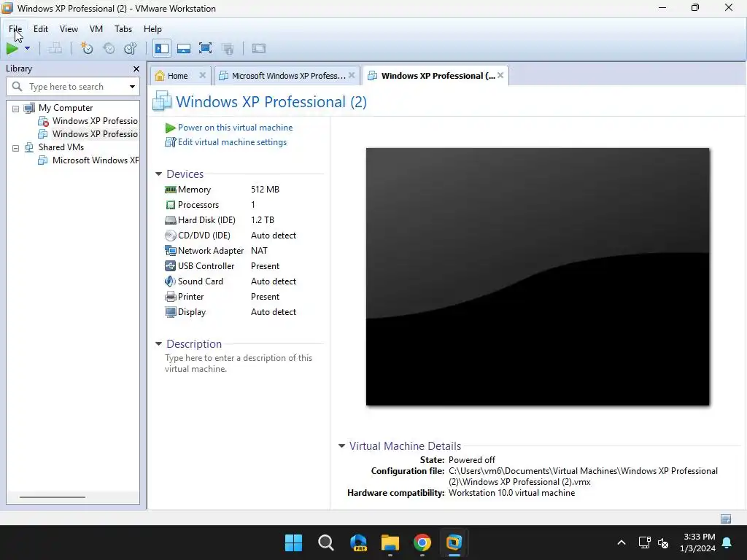Viewport: 747px width, 560px height.
Task: Click the Memory device entry
Action: [194, 190]
